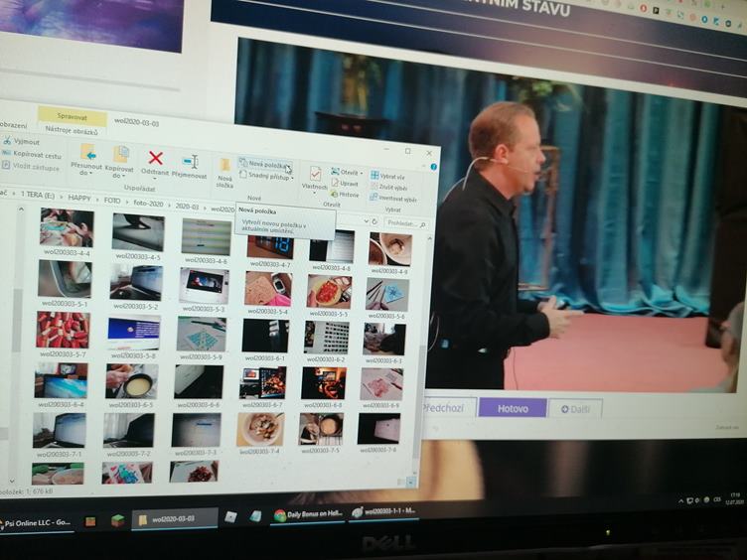Click the Zrušit výběr icon
The height and width of the screenshot is (560, 747).
373,187
